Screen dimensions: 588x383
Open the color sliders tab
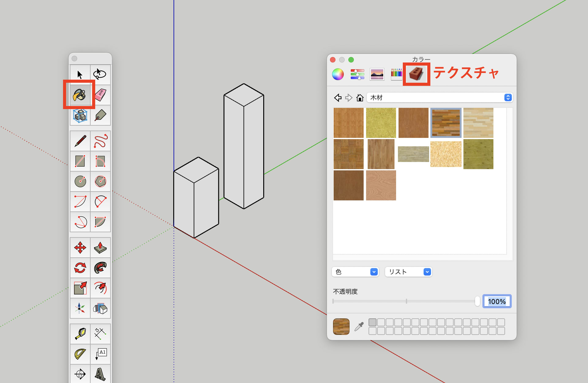point(357,74)
